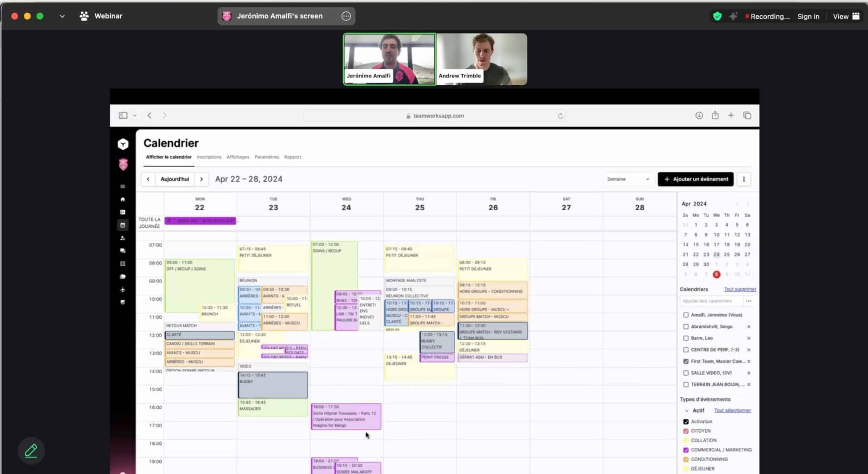
Task: Enable the SALLE VIDEO calendar checkbox
Action: point(686,373)
